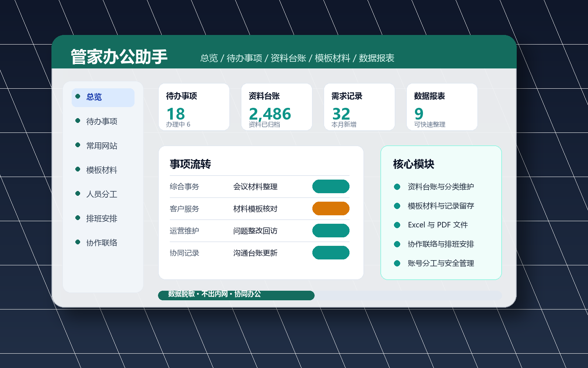This screenshot has width=588, height=368.
Task: Click the 本月新增 subtitle
Action: pyautogui.click(x=344, y=124)
